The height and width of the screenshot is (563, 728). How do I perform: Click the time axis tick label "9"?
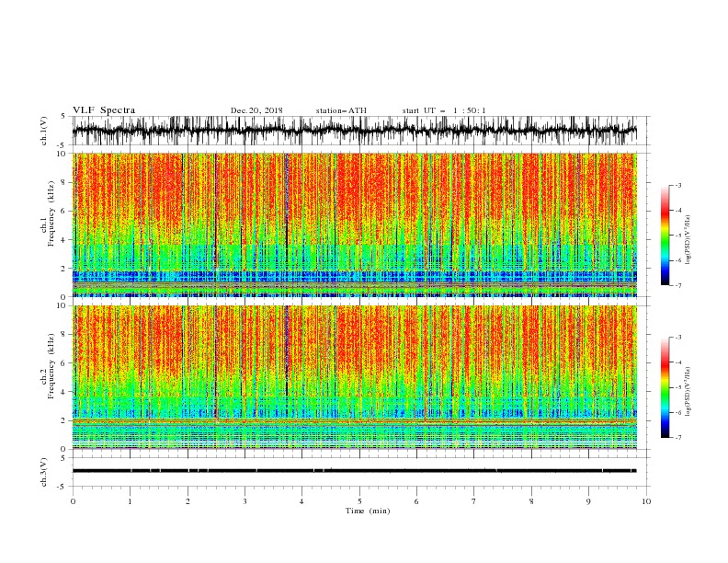588,501
